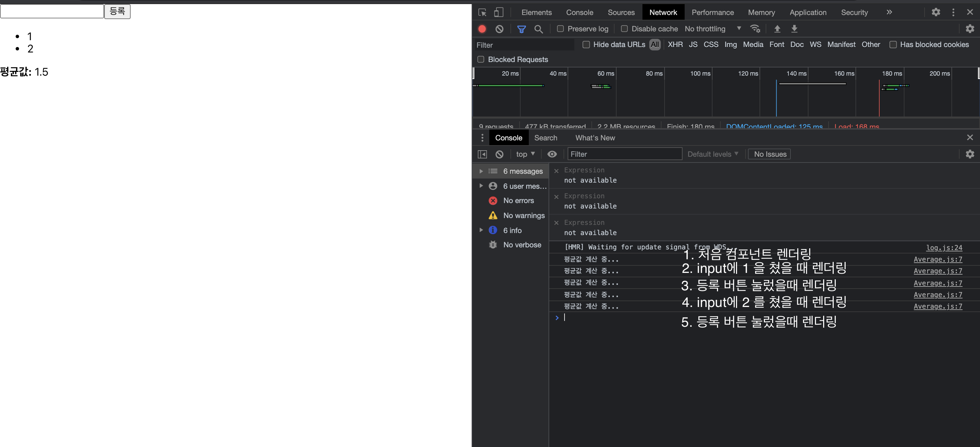The width and height of the screenshot is (980, 447).
Task: Switch to the Performance tab
Action: pyautogui.click(x=713, y=13)
